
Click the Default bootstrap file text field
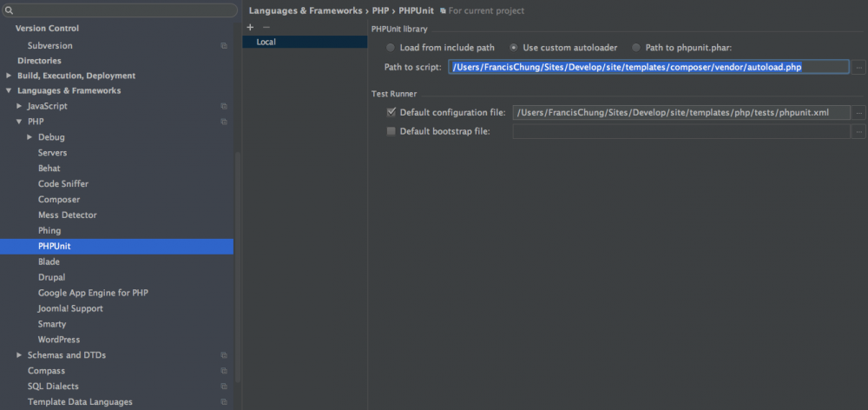pos(681,131)
